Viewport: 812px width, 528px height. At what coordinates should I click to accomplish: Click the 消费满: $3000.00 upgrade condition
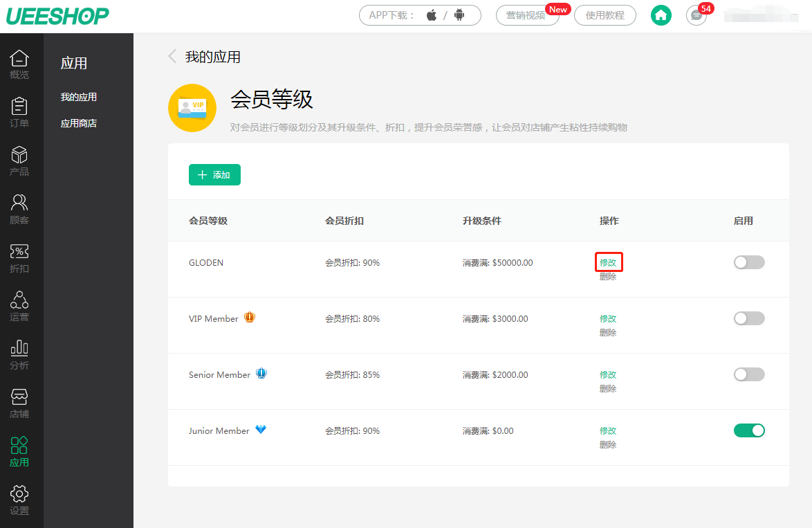pos(495,318)
